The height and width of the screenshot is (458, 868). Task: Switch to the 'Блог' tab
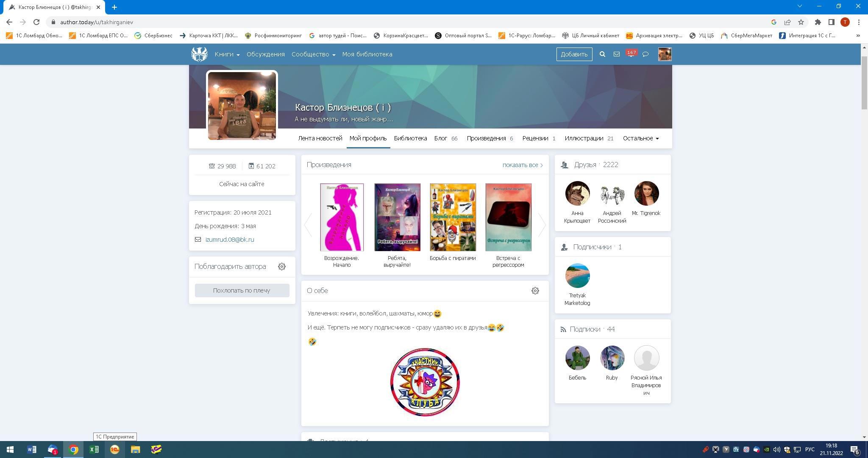[x=441, y=138]
